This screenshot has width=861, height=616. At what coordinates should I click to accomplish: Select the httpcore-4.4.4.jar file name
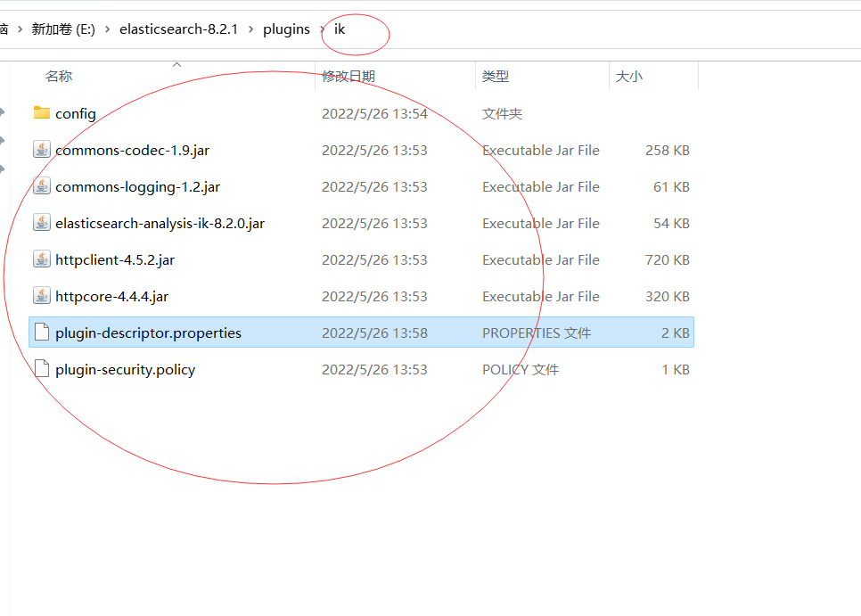click(111, 297)
